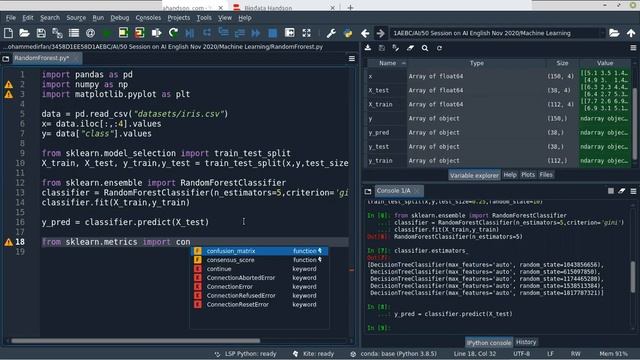
Task: Go back with the left arrow icon
Action: [365, 33]
